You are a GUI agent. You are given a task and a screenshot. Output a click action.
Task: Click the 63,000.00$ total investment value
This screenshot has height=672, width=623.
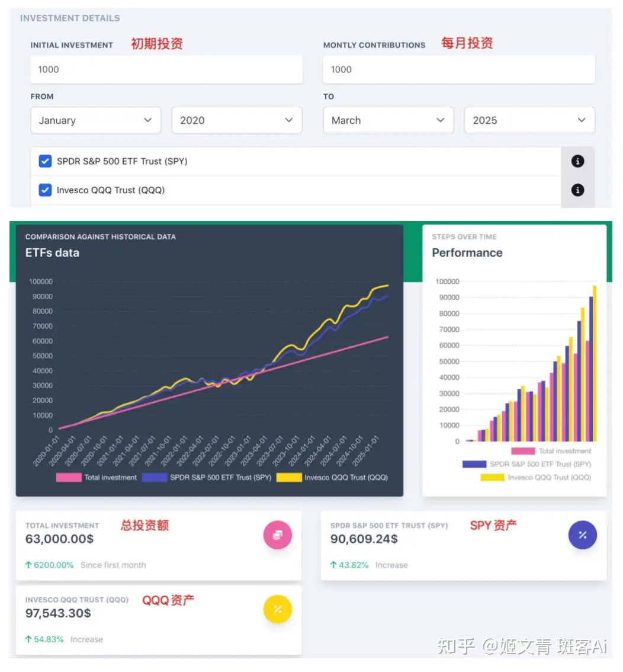(59, 539)
